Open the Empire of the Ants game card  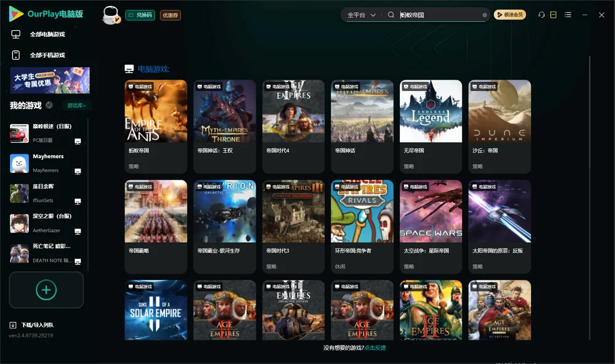point(156,126)
